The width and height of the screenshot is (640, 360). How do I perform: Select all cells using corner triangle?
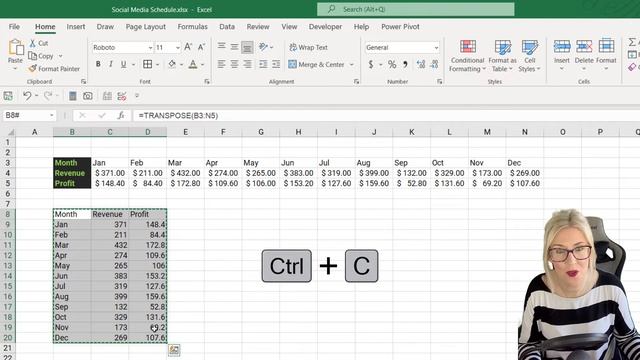pos(11,132)
